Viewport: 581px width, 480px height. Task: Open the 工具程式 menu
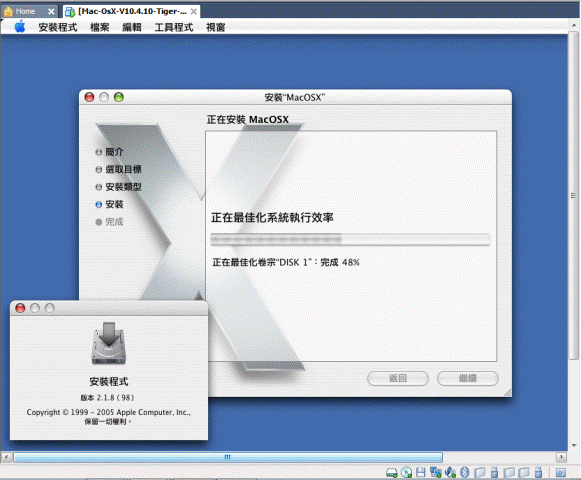174,27
